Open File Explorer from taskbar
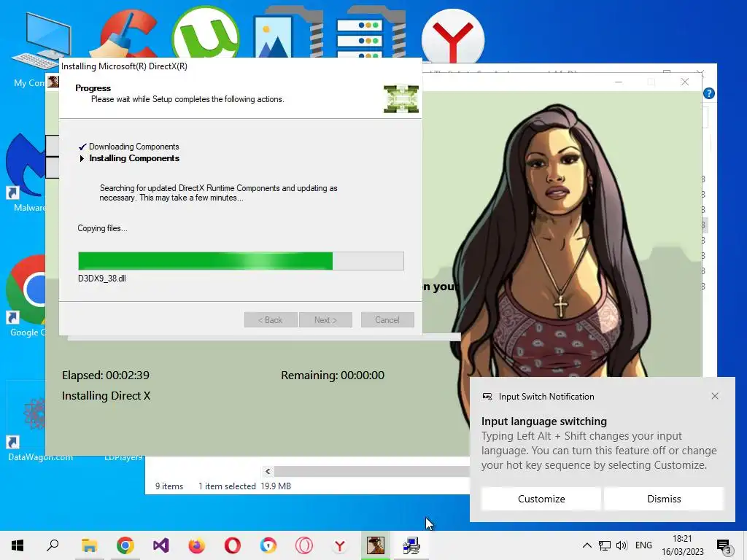The height and width of the screenshot is (560, 747). point(89,545)
